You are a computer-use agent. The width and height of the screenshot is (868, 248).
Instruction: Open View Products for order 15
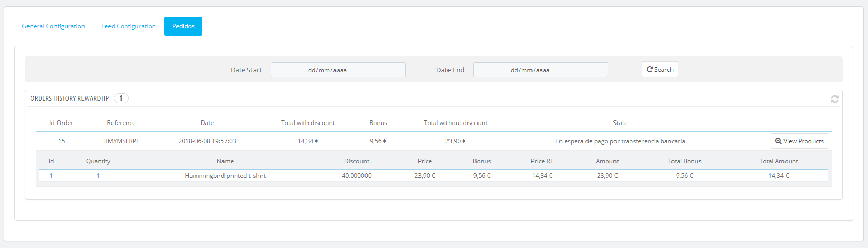click(x=799, y=141)
